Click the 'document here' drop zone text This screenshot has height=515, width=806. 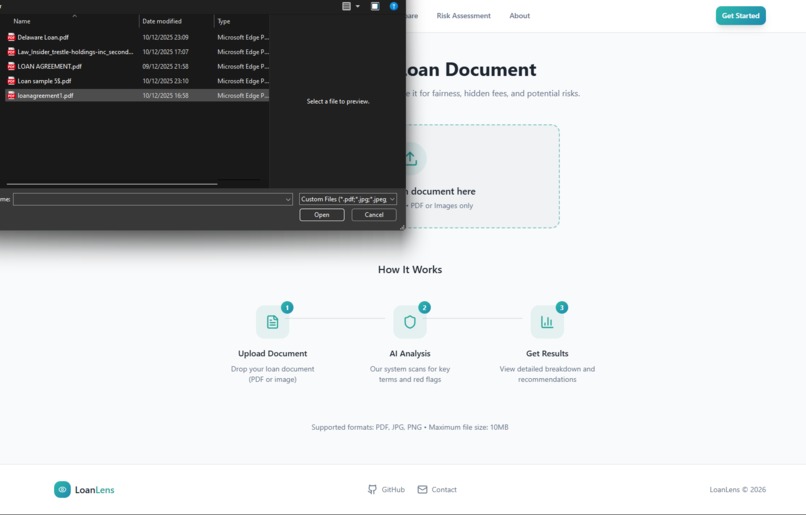pos(443,191)
